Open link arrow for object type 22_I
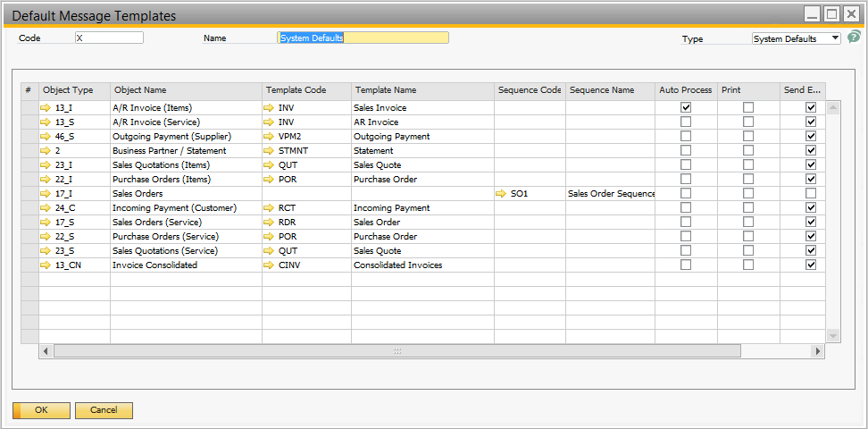 point(46,179)
